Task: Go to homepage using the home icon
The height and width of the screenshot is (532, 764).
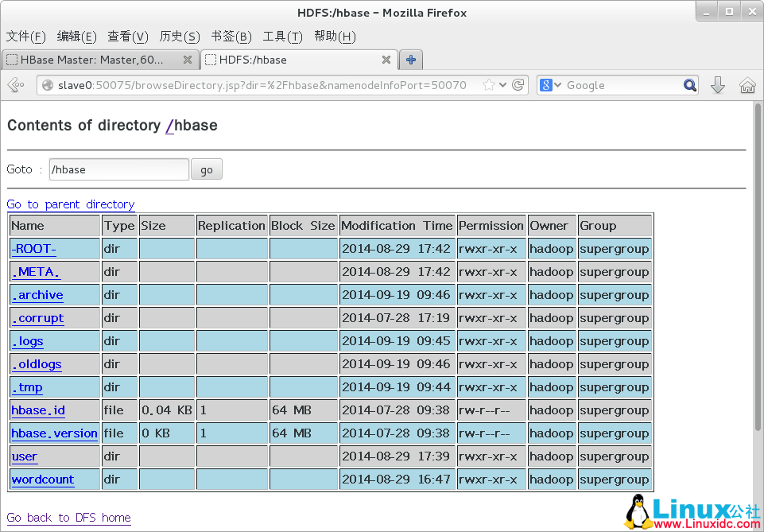Action: click(x=747, y=85)
